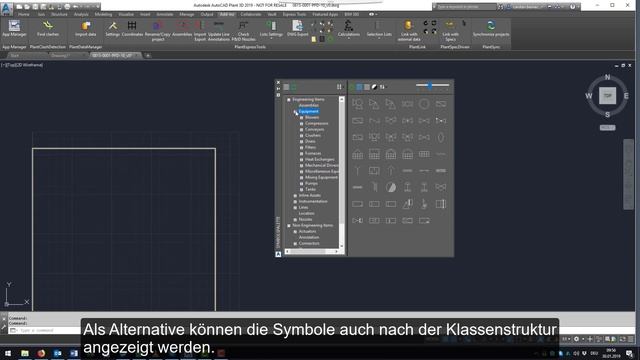Run Synchronize projects
Screen dimensions: 640x360
point(491,29)
